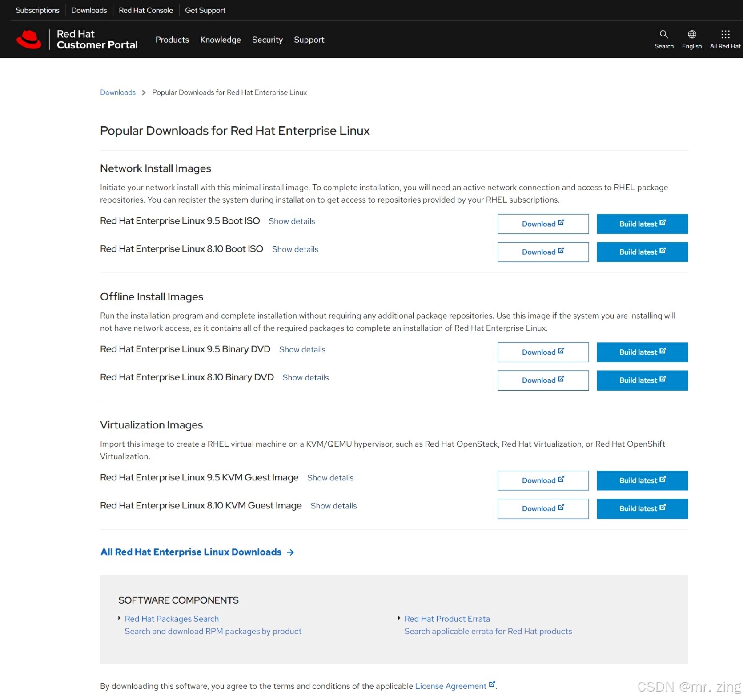Select the Offline Install Images heading
Image resolution: width=743 pixels, height=700 pixels.
point(152,297)
